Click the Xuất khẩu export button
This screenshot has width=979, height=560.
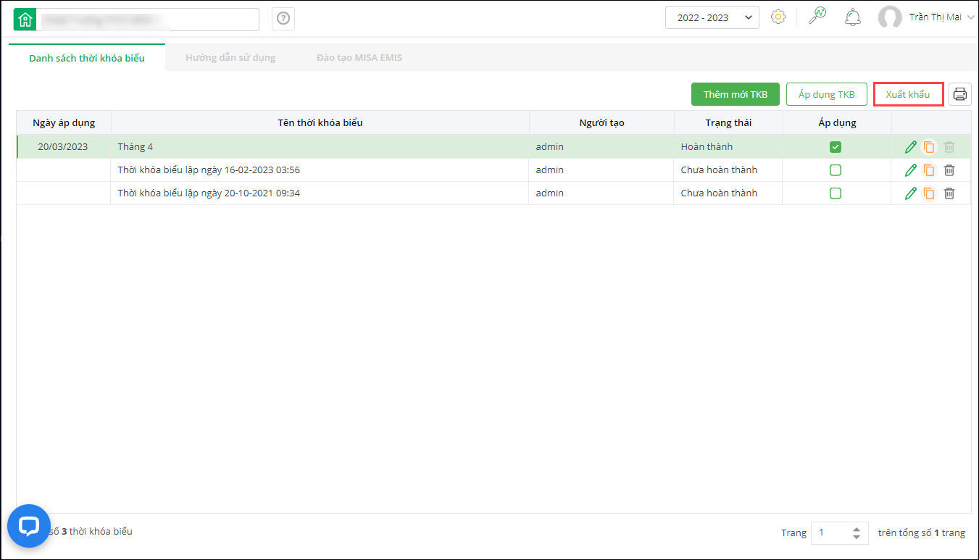[x=908, y=94]
